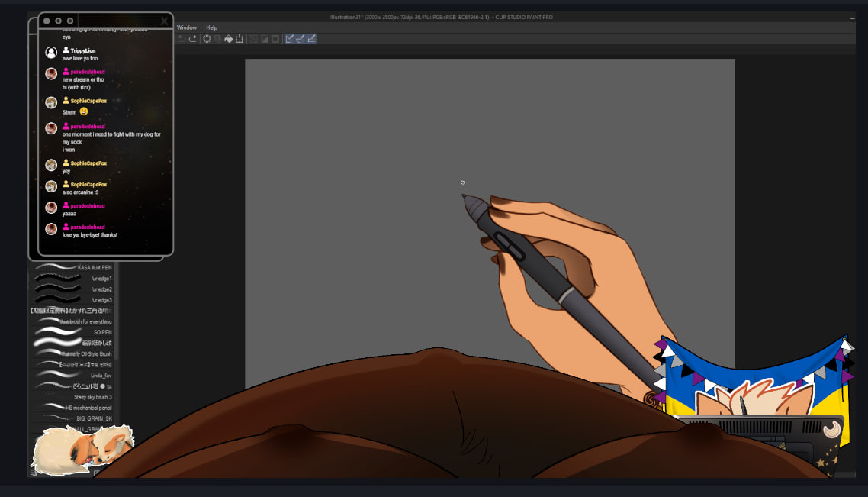Open the Window menu
The height and width of the screenshot is (497, 868).
coord(186,27)
